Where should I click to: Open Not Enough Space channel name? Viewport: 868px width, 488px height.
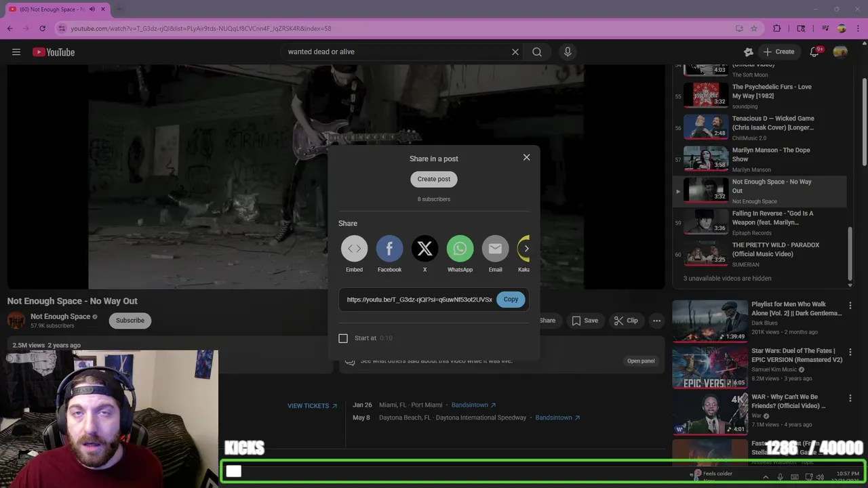[60, 317]
